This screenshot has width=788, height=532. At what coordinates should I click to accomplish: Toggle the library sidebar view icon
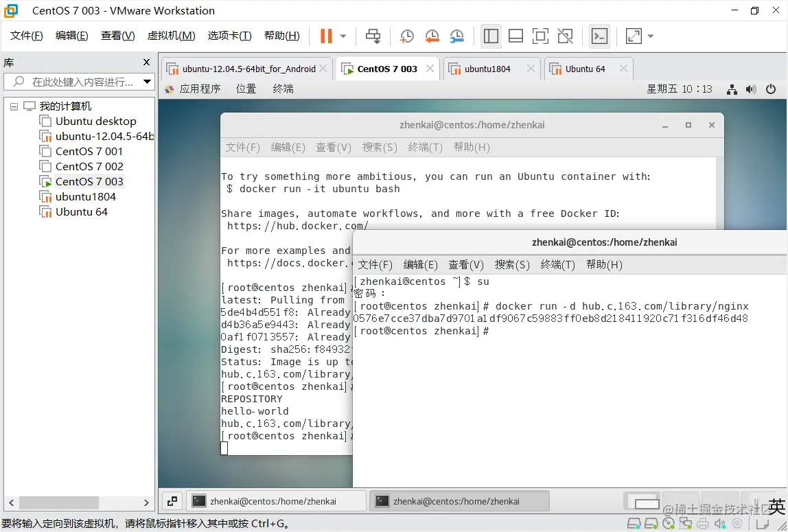491,36
